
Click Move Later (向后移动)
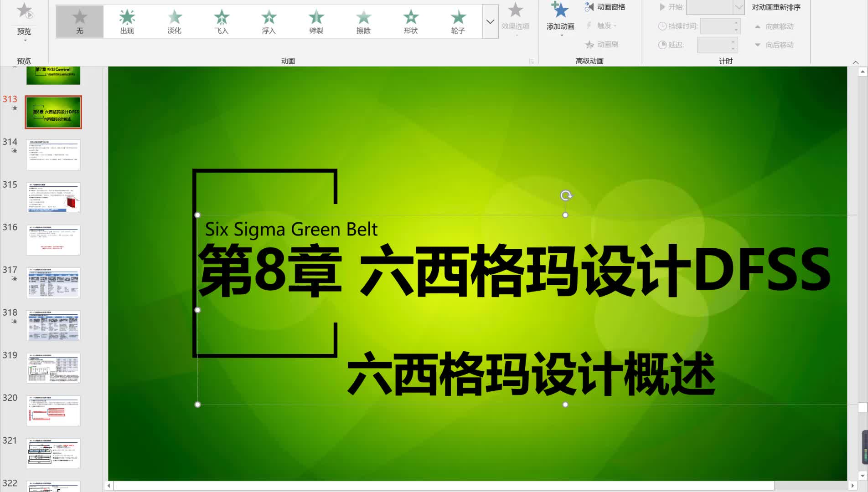(x=774, y=45)
